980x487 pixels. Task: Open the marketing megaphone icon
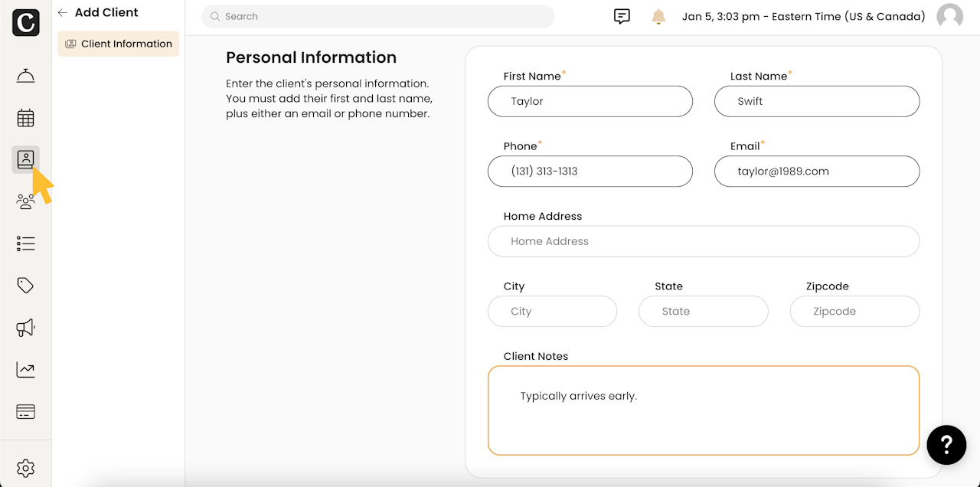[x=25, y=328]
